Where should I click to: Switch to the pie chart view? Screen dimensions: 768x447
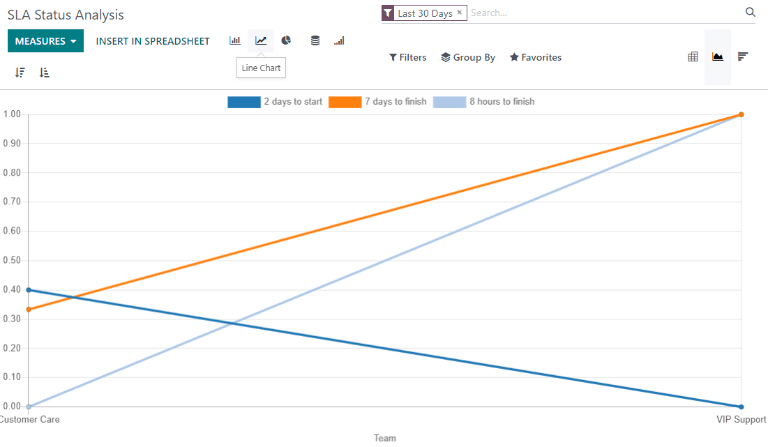[x=286, y=41]
